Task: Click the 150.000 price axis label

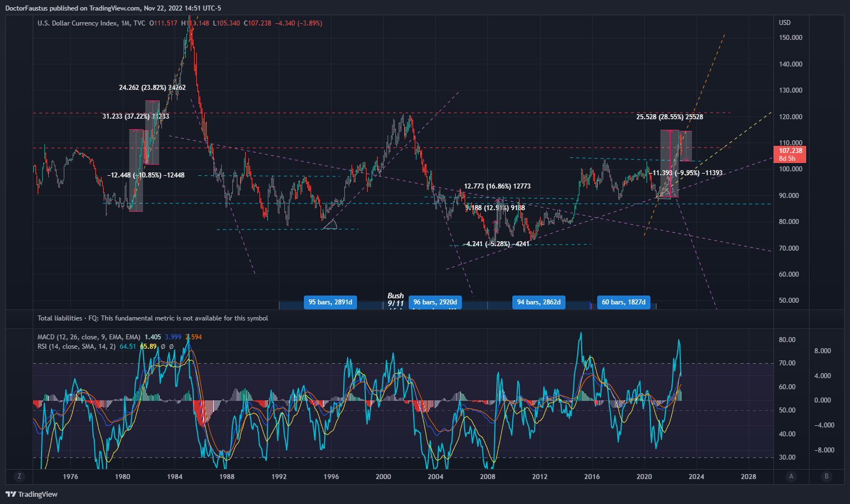Action: click(x=791, y=38)
